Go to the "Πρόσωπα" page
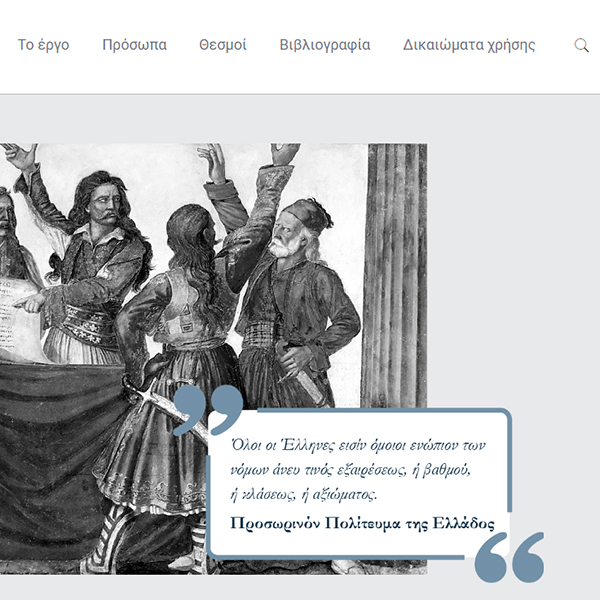The image size is (600, 600). pyautogui.click(x=134, y=45)
